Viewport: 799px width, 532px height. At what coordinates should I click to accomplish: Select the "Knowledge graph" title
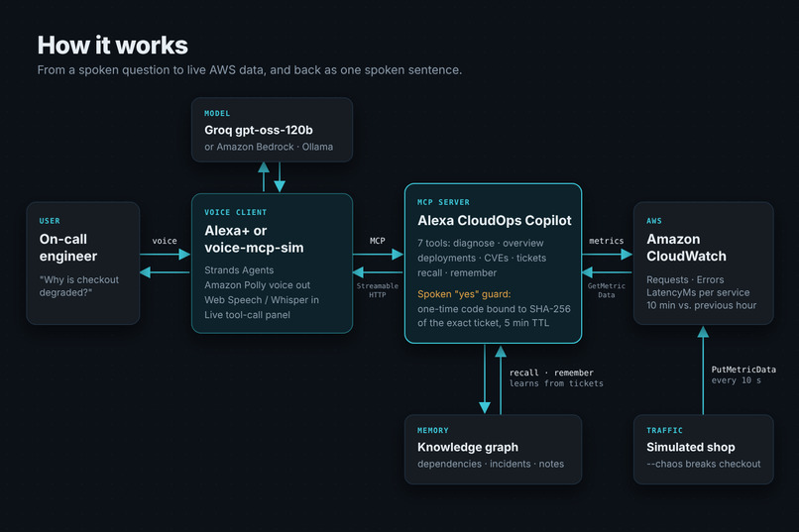pos(468,447)
